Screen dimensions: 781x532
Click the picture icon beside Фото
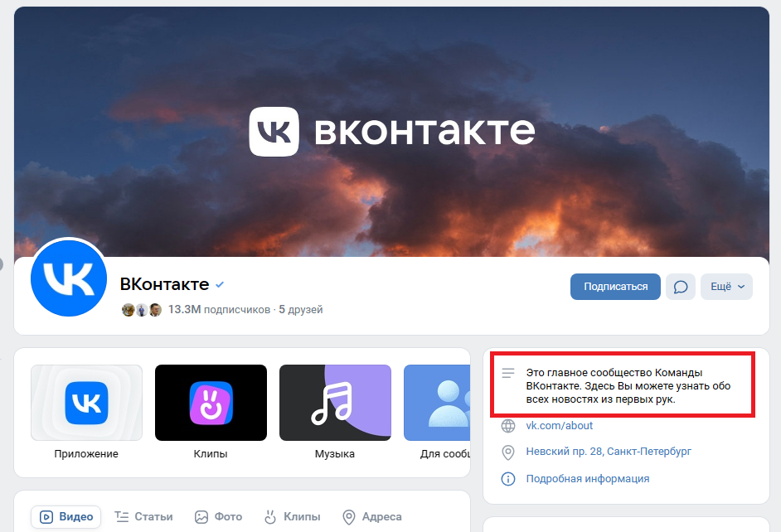(201, 517)
